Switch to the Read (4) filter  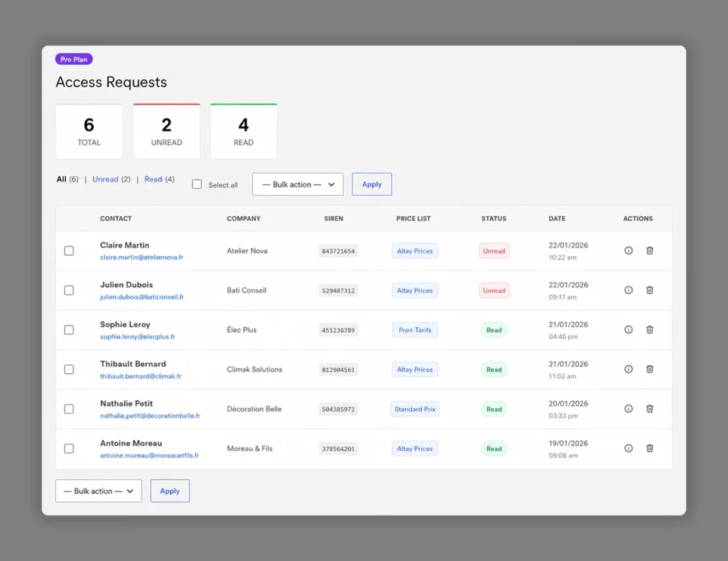tap(159, 179)
